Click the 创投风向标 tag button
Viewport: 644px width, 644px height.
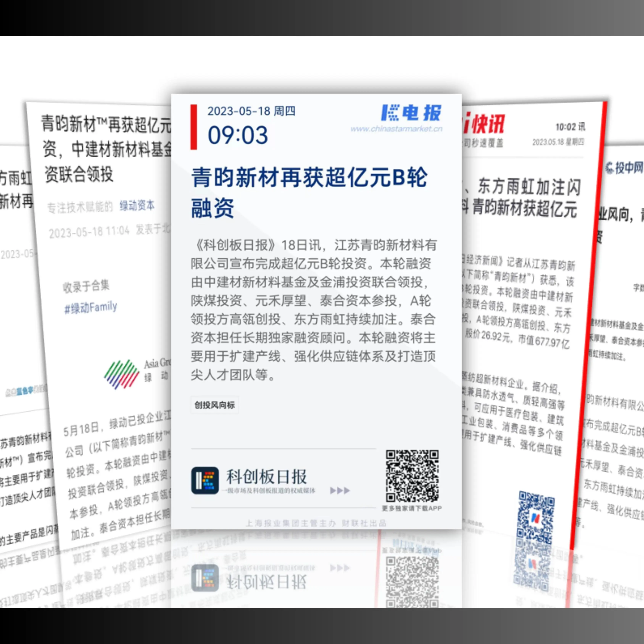pyautogui.click(x=215, y=405)
